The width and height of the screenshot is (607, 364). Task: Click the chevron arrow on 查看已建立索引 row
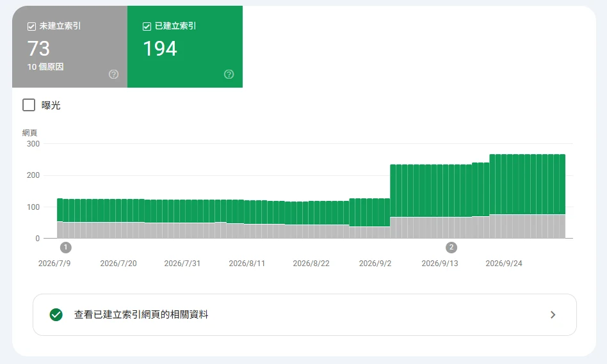click(553, 315)
